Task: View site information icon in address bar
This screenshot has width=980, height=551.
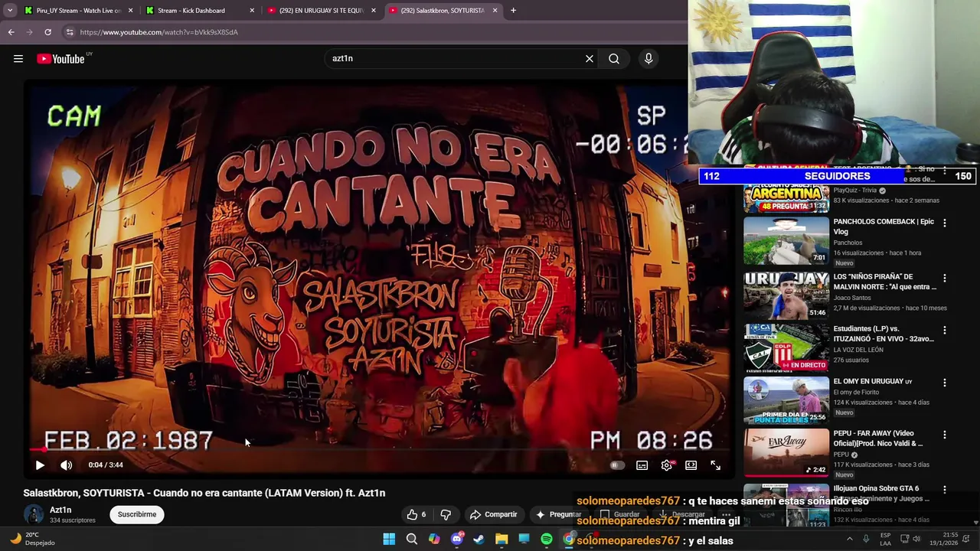Action: click(69, 32)
